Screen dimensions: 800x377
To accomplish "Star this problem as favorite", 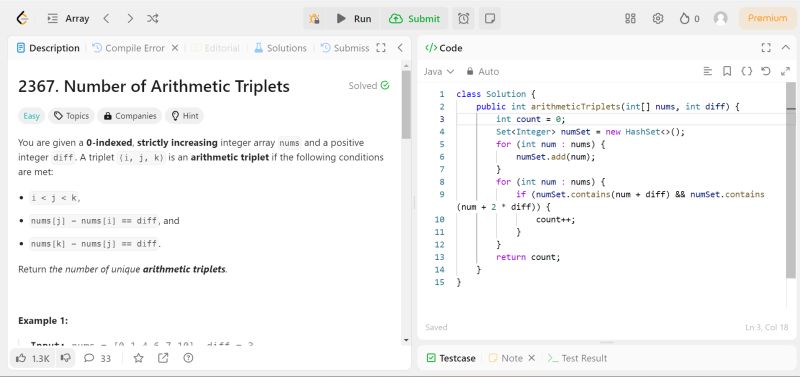I will pos(138,358).
